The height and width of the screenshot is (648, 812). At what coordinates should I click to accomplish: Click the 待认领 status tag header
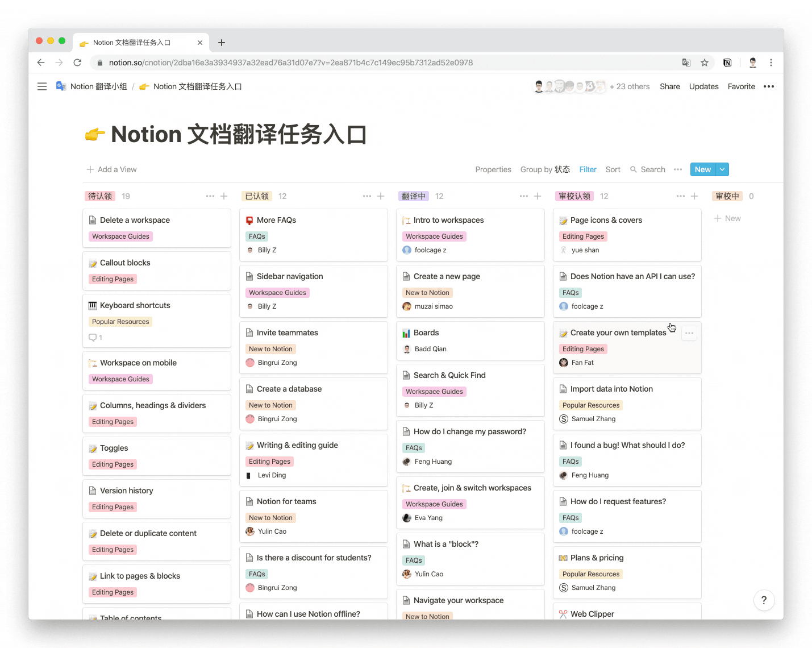tap(100, 196)
